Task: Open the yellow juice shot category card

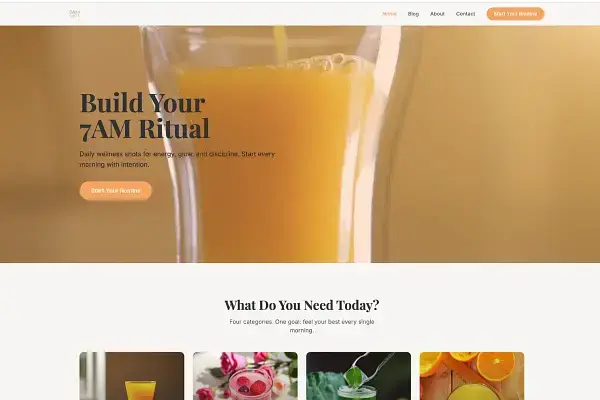Action: [x=132, y=376]
